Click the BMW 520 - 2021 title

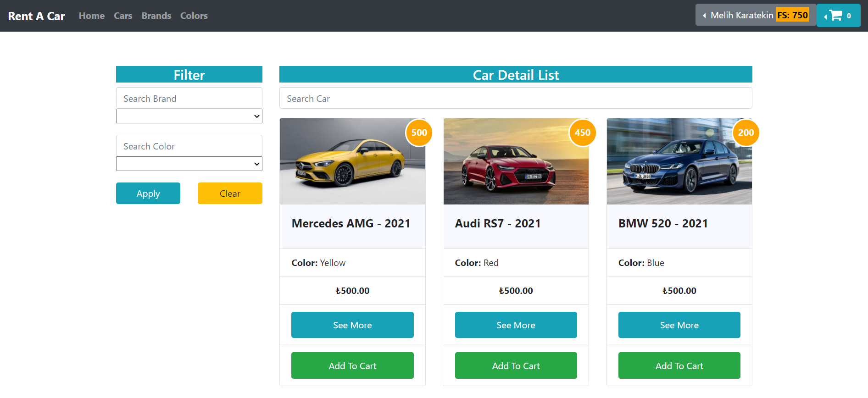pyautogui.click(x=663, y=223)
